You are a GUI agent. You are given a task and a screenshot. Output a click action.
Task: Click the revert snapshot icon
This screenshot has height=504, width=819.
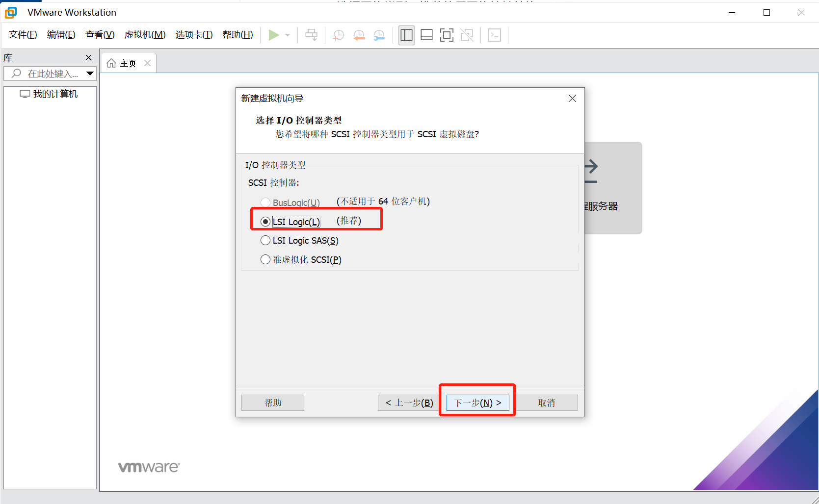(x=359, y=35)
